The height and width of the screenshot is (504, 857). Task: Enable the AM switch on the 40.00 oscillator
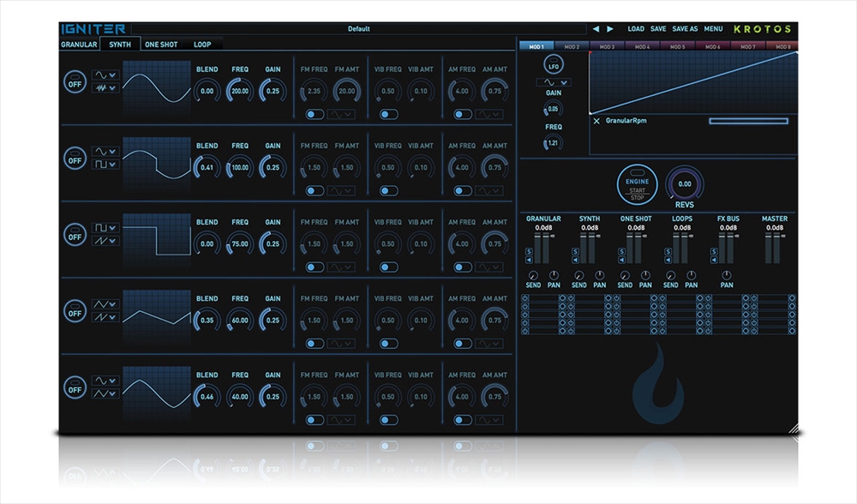click(x=463, y=420)
